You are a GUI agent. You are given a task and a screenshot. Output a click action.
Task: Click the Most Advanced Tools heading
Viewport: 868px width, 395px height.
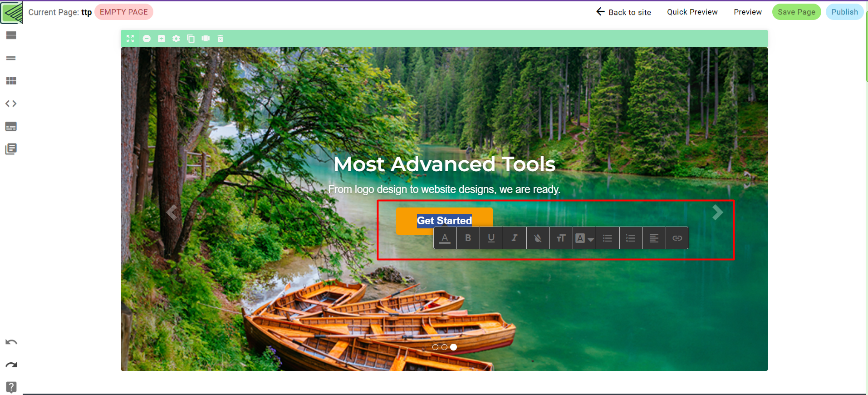444,164
